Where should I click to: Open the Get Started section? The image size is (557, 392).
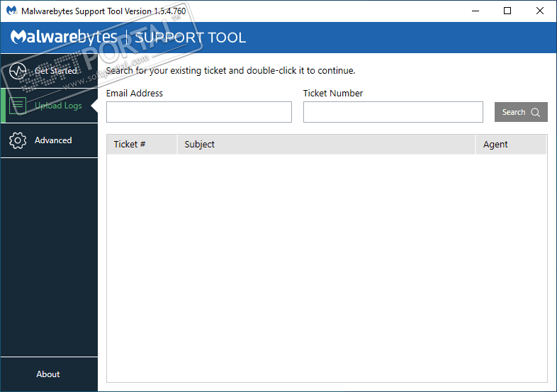click(50, 71)
